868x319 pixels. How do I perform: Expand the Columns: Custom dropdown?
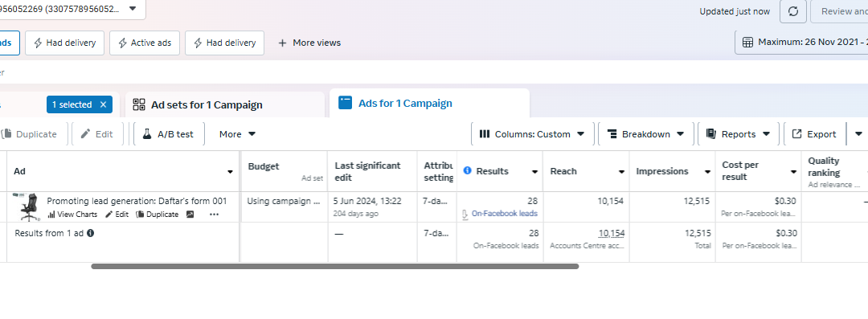point(533,134)
